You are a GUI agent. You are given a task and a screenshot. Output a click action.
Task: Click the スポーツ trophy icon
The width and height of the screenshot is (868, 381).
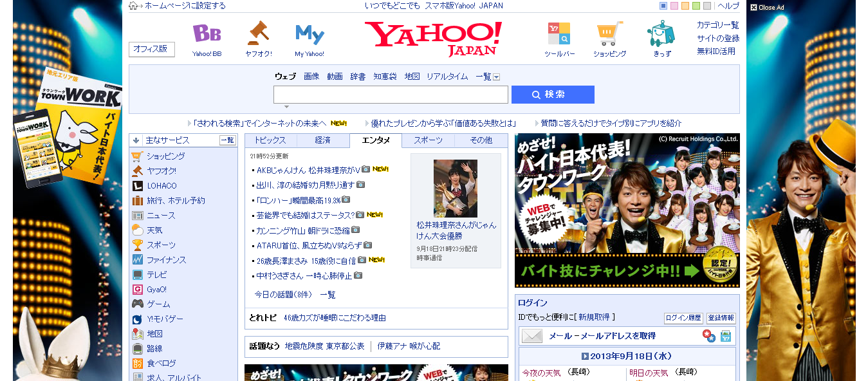coord(137,245)
